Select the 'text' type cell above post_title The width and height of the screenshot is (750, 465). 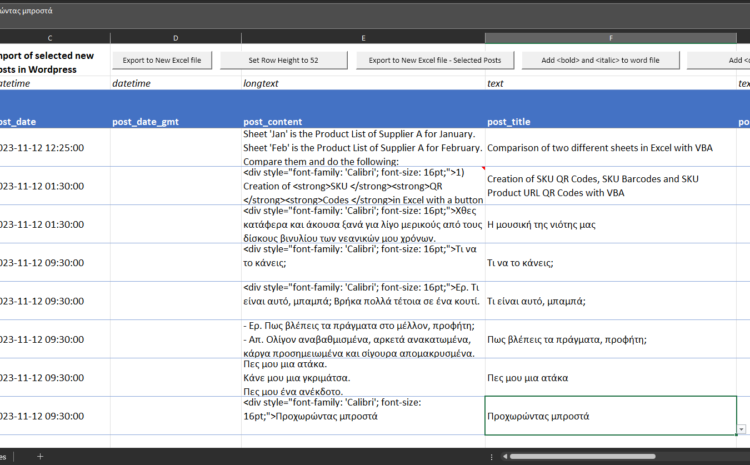(x=611, y=83)
